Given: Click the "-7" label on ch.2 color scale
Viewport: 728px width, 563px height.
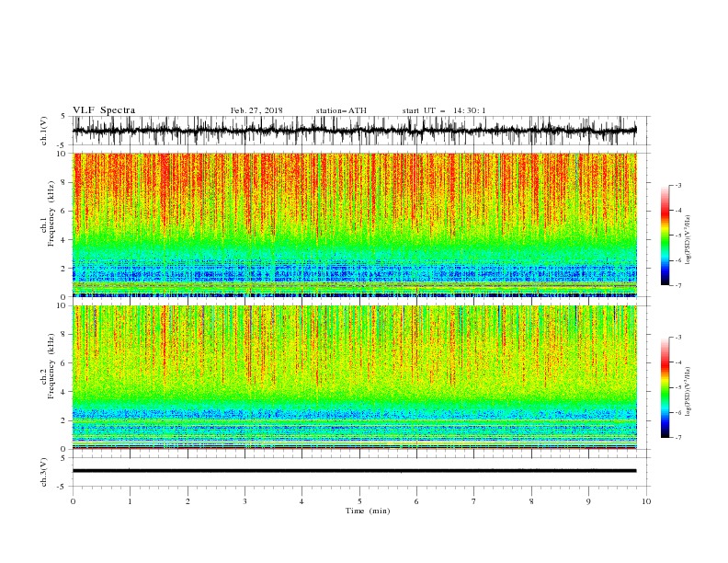Looking at the screenshot, I should [677, 438].
